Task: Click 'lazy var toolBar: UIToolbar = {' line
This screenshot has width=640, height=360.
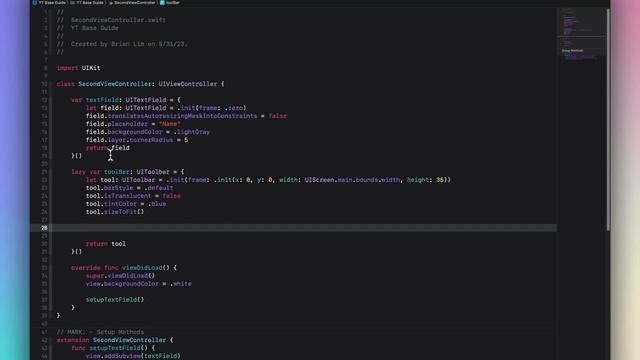Action: point(128,172)
